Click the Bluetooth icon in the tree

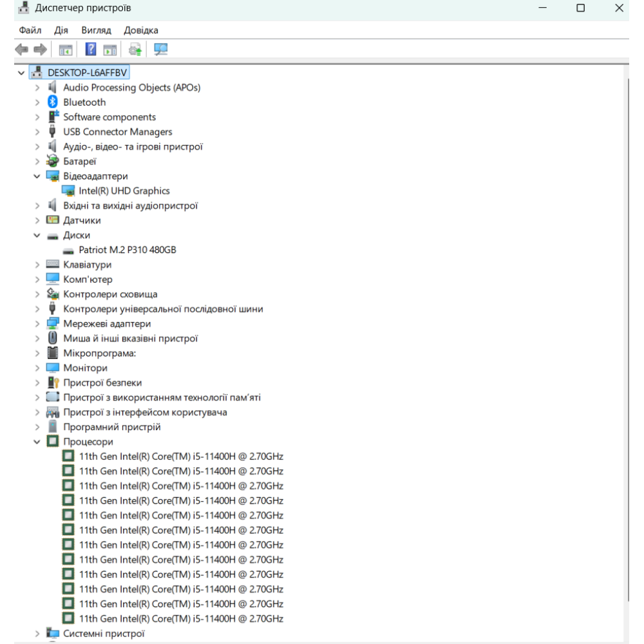click(53, 102)
